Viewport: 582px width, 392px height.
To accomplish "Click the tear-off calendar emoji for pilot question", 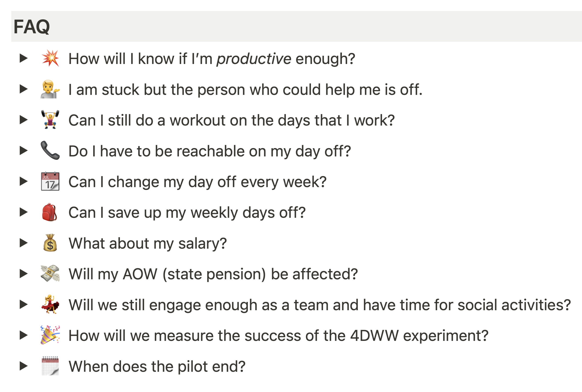I will (x=50, y=366).
